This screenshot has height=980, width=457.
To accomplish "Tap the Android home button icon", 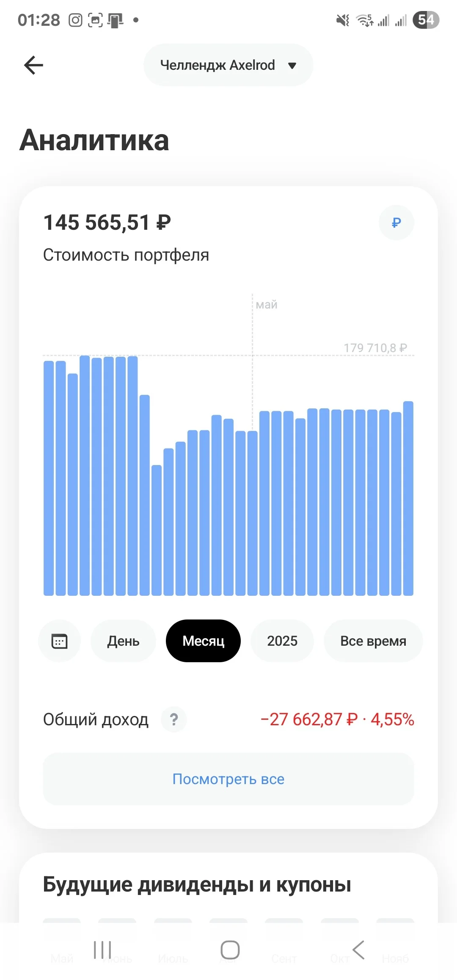I will (230, 950).
